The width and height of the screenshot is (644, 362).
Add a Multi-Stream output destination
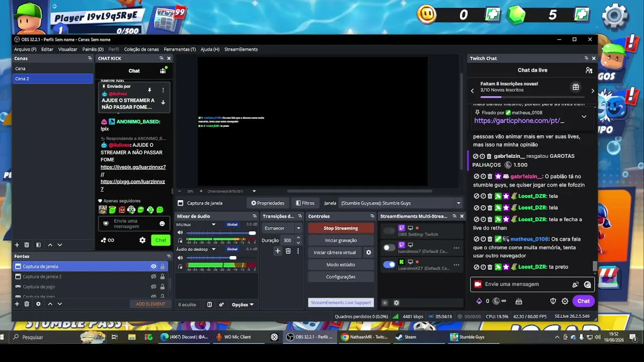pos(385,303)
